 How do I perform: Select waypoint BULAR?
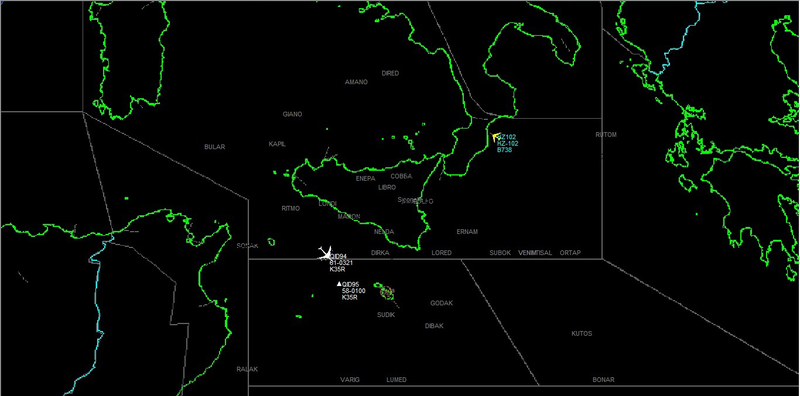point(215,147)
